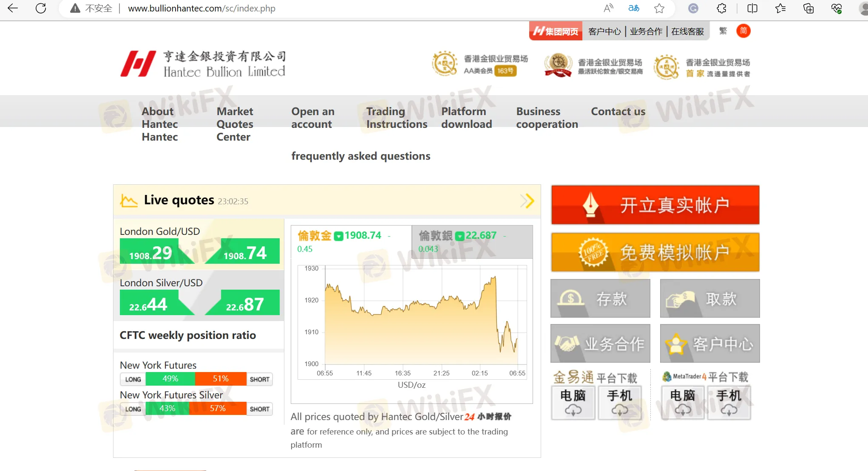Toggle the browser favorites star
Screen dimensions: 868x471
(x=659, y=8)
